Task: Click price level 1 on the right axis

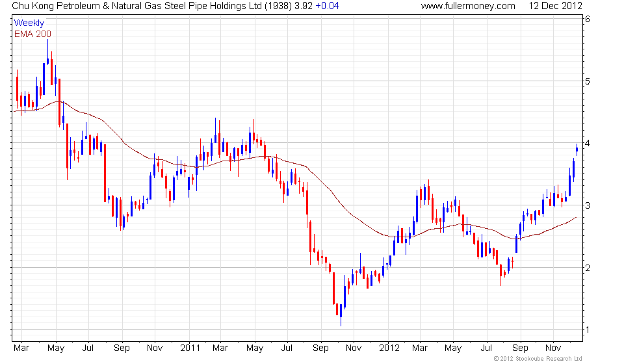Action: [x=587, y=330]
